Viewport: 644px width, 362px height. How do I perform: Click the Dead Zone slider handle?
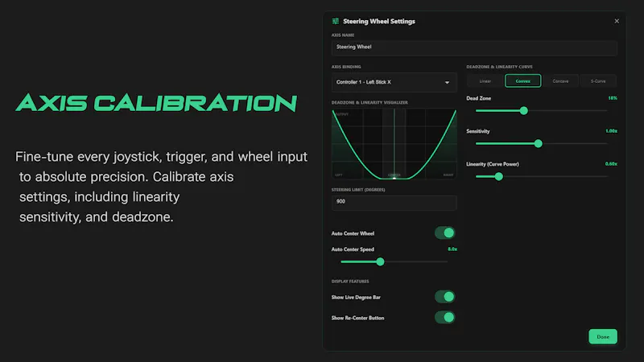[524, 111]
